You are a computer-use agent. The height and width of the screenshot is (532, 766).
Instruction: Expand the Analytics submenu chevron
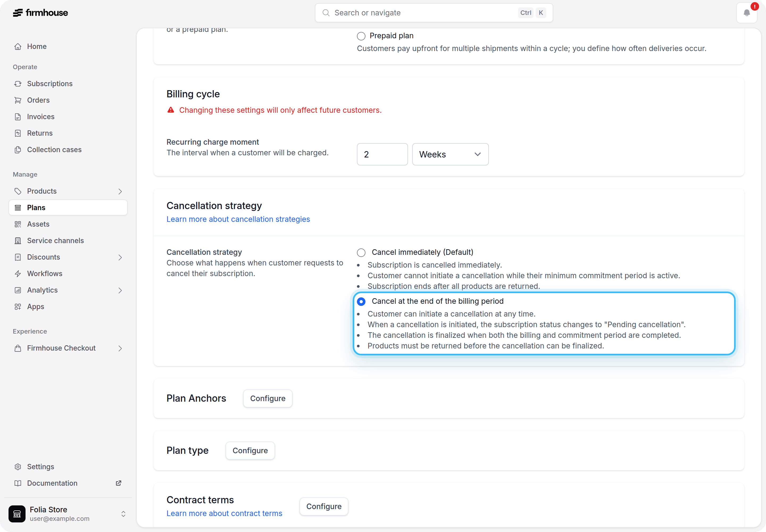(x=120, y=290)
